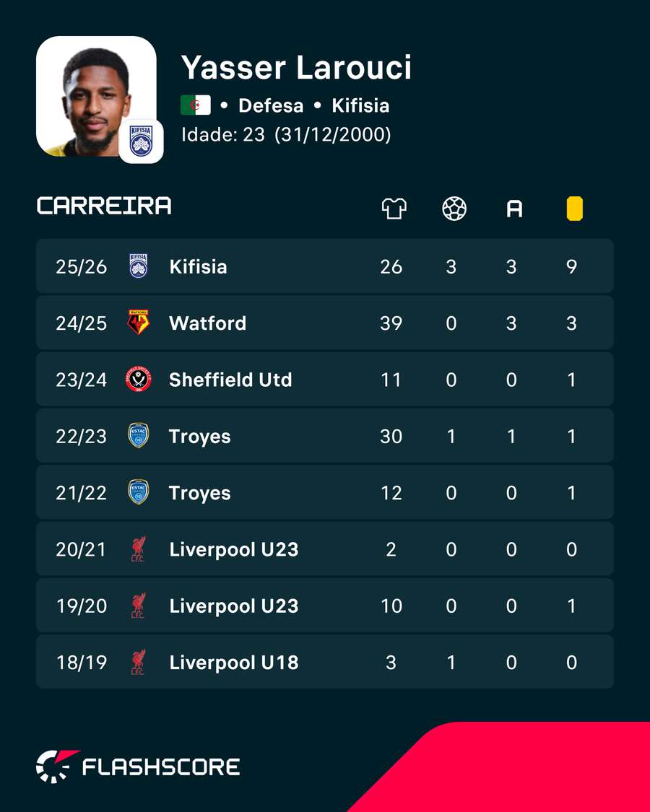
Task: Open the player profile photo
Action: pyautogui.click(x=96, y=96)
